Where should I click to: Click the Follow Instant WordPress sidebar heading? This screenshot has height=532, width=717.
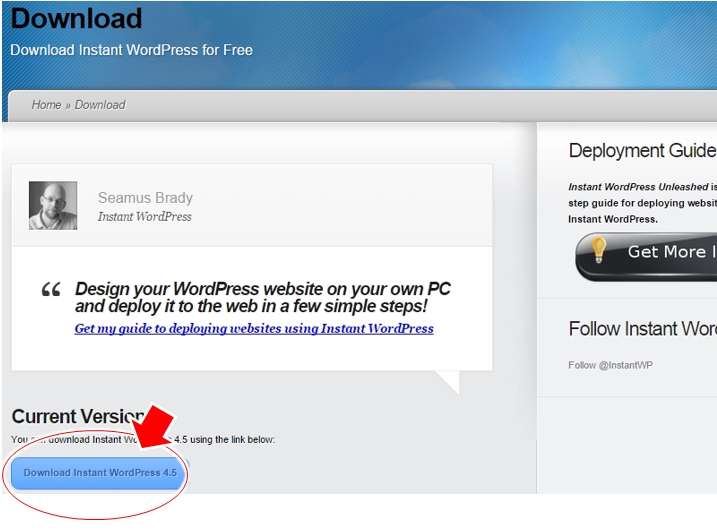pyautogui.click(x=642, y=328)
